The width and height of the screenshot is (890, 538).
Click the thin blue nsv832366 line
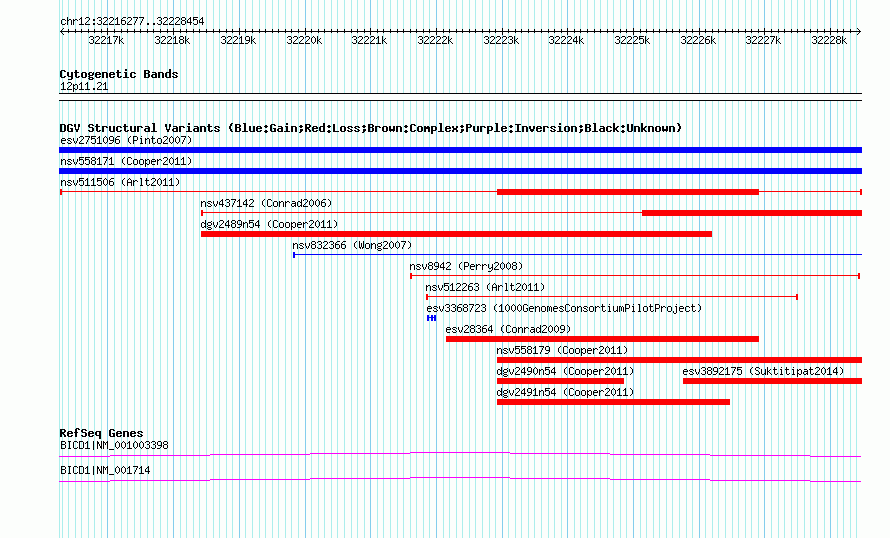coord(577,255)
